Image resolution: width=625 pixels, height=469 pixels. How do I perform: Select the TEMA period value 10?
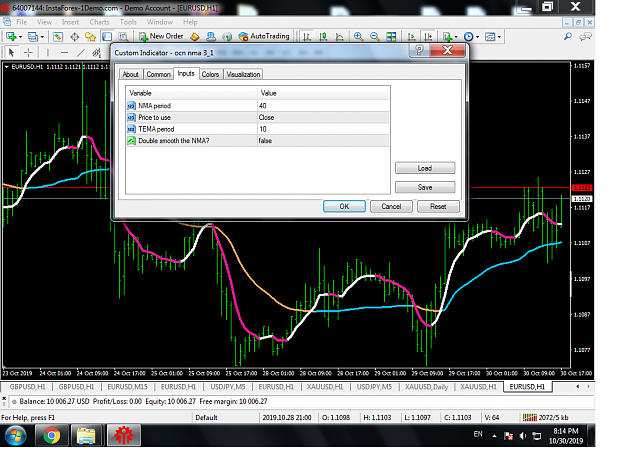click(x=323, y=129)
